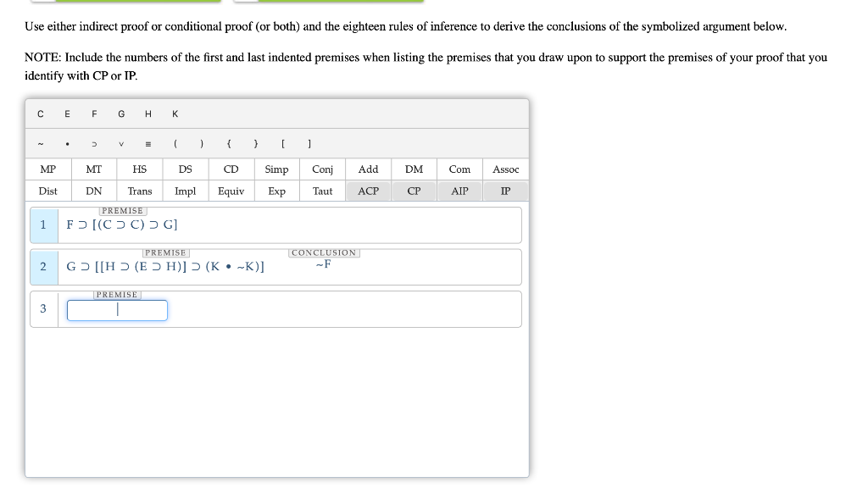Insert the tilde negation symbol
The width and height of the screenshot is (868, 499).
(40, 143)
